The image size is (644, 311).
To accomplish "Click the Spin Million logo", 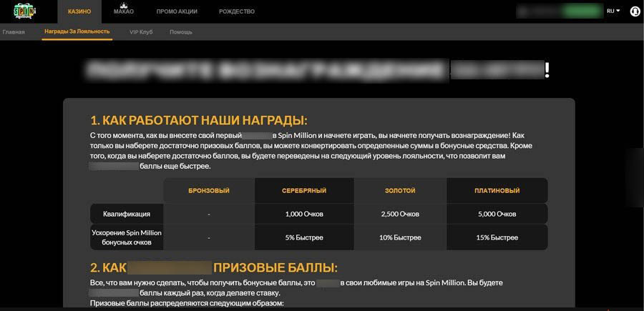I will 25,11.
